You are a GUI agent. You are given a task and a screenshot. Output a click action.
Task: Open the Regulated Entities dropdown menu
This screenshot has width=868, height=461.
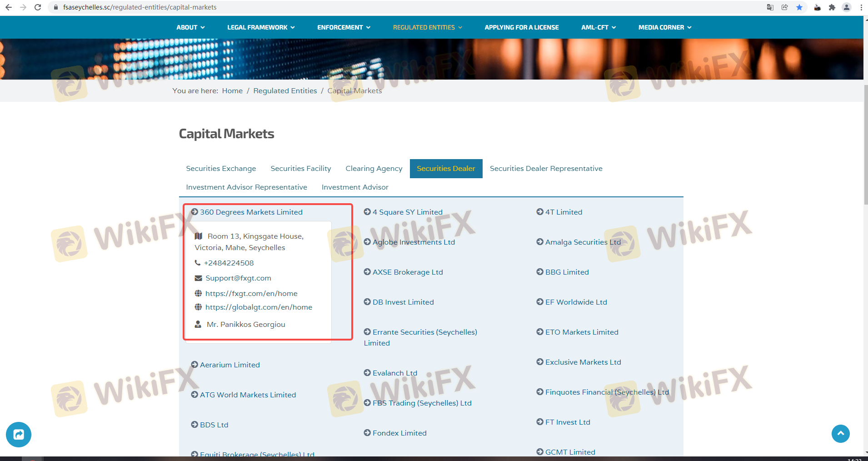coord(427,27)
